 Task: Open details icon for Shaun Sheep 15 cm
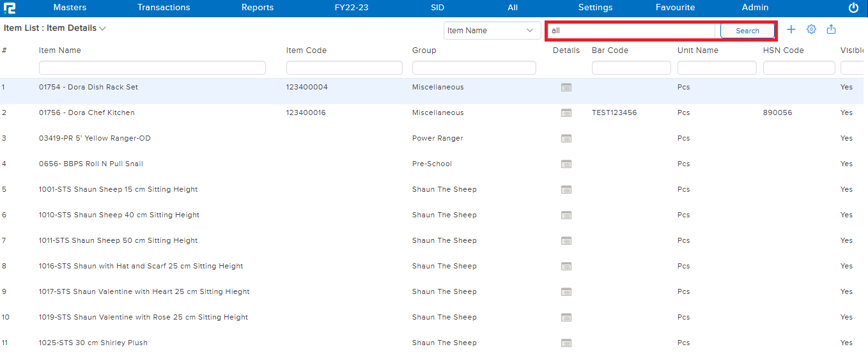coord(566,190)
